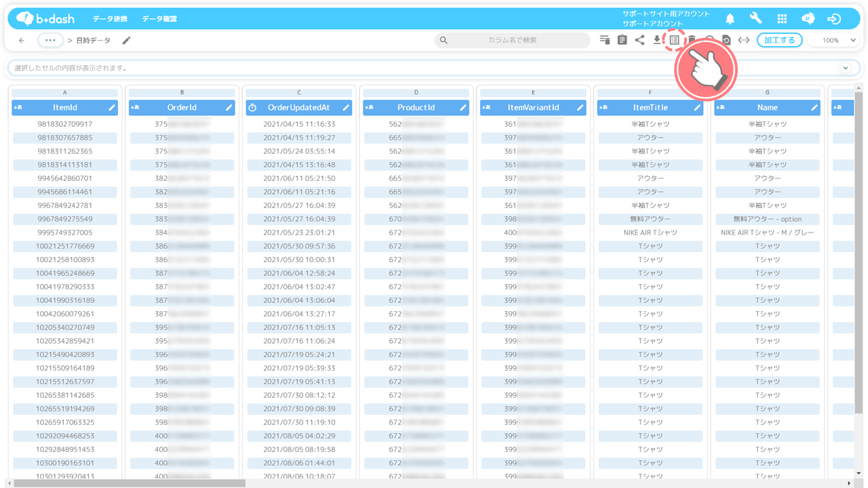Image resolution: width=868 pixels, height=488 pixels.
Task: Select the OrderUpdatedAt column header
Action: (298, 108)
